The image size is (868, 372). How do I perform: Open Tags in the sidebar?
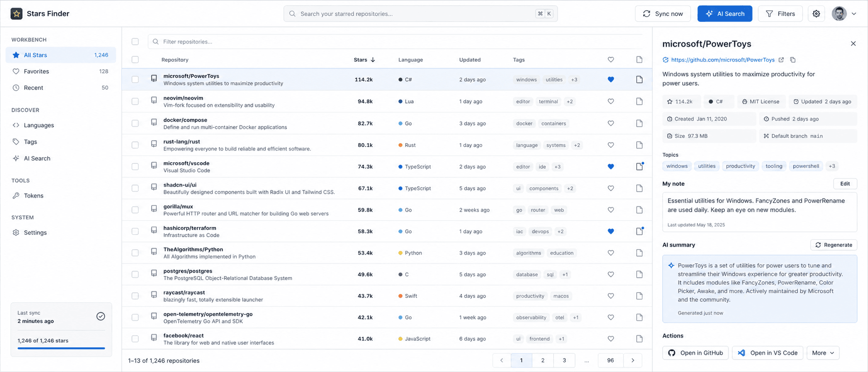click(61, 142)
